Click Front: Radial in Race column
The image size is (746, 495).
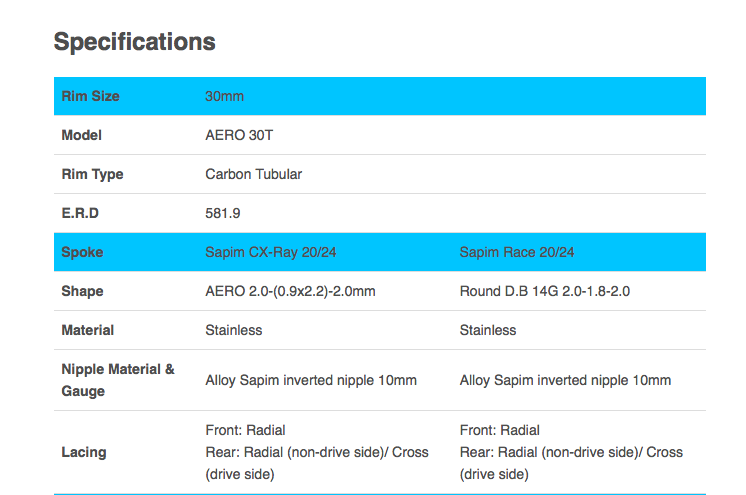click(x=500, y=430)
